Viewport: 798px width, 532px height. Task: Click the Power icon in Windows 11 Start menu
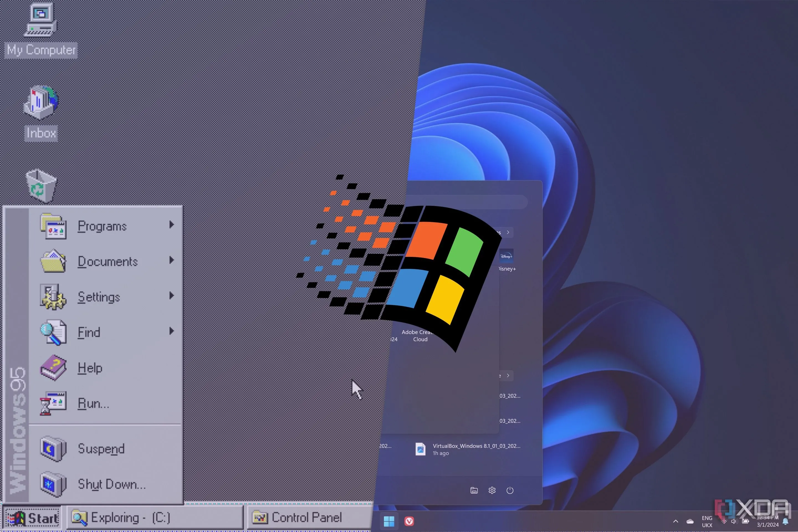(510, 490)
